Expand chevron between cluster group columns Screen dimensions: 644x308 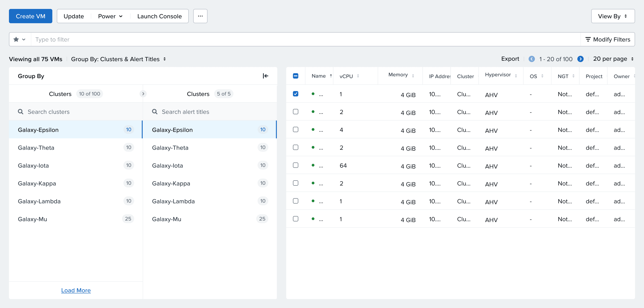[143, 94]
